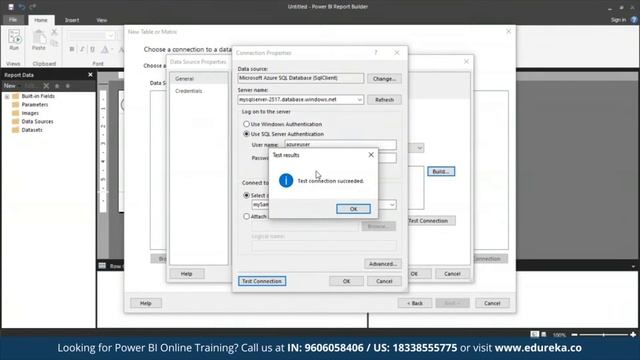The height and width of the screenshot is (360, 640).
Task: Click Cancel in Data Source Properties
Action: point(452,273)
